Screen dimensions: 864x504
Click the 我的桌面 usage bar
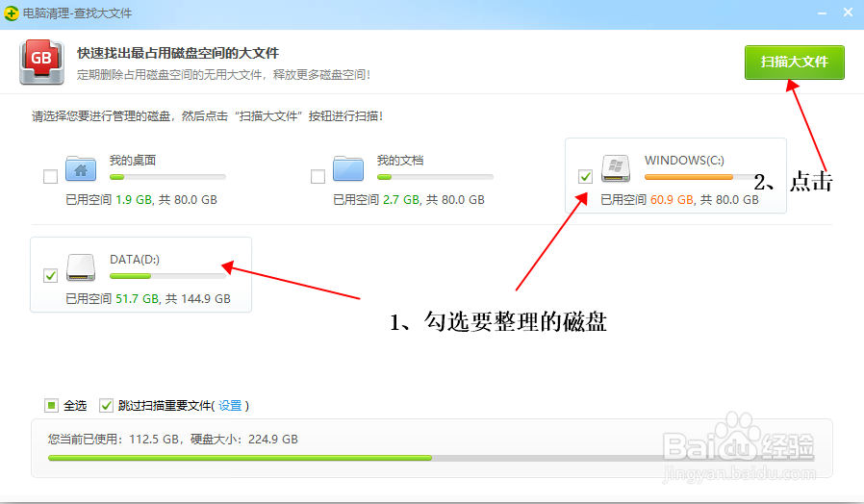tap(167, 177)
